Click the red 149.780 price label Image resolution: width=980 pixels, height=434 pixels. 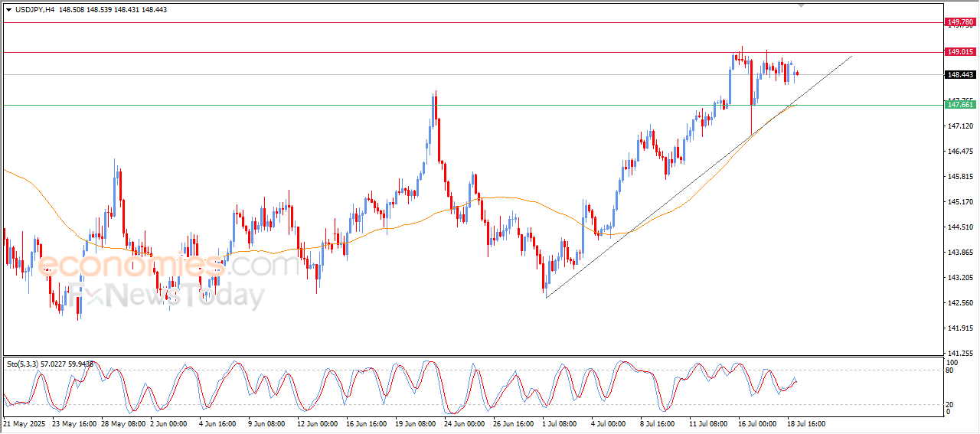point(961,22)
